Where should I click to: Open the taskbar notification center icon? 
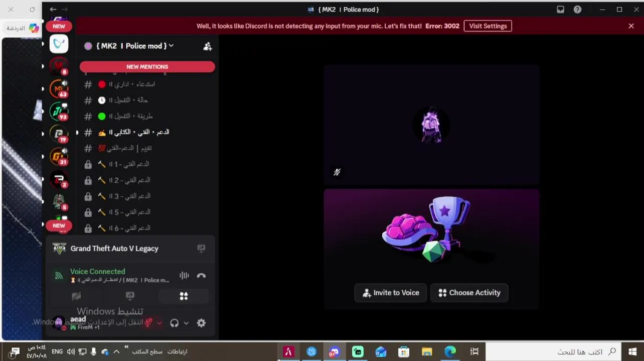tap(15, 352)
